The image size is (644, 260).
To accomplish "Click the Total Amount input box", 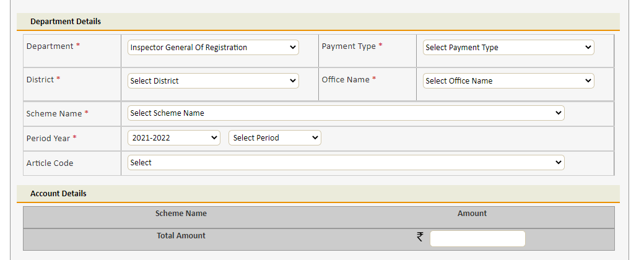I will pyautogui.click(x=477, y=238).
